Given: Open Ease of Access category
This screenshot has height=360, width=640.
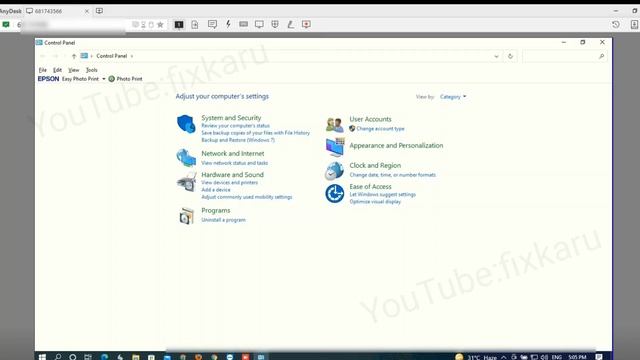Looking at the screenshot, I should (x=370, y=187).
